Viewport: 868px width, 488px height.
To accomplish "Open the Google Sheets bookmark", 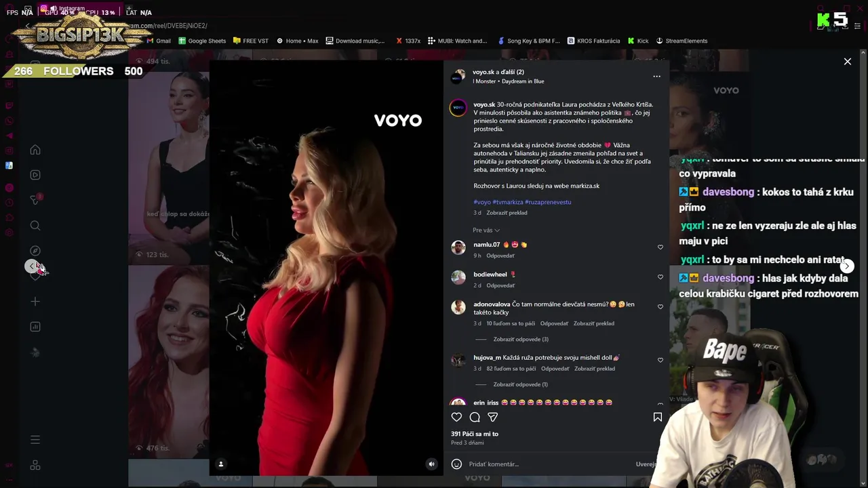I will point(202,41).
